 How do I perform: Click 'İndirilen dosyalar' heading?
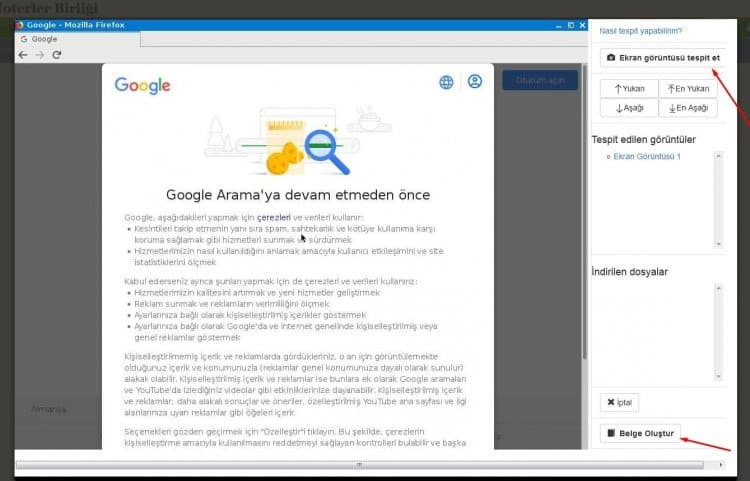pyautogui.click(x=629, y=272)
